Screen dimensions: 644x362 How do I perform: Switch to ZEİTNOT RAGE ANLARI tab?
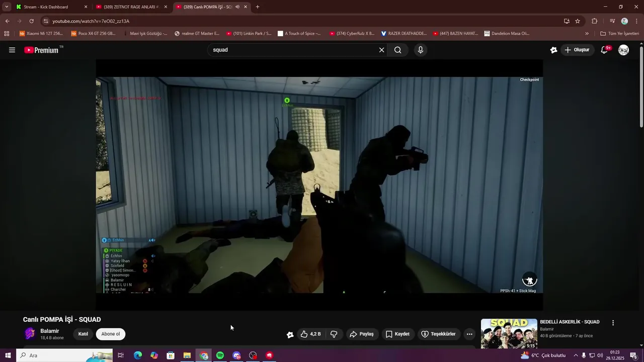(131, 7)
